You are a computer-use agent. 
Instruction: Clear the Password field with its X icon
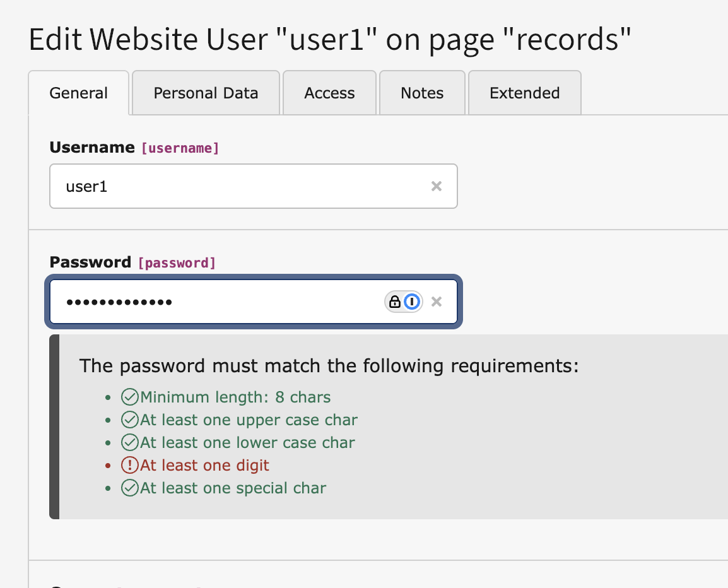pos(436,302)
